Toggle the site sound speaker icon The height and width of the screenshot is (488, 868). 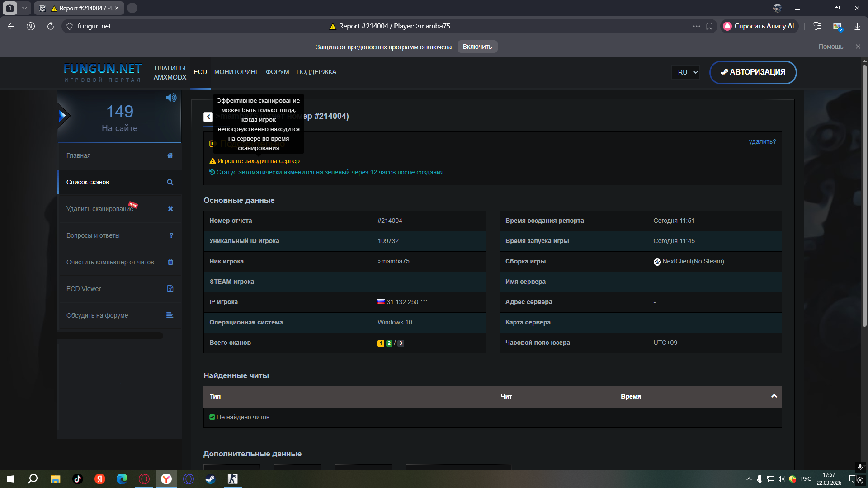click(x=171, y=98)
